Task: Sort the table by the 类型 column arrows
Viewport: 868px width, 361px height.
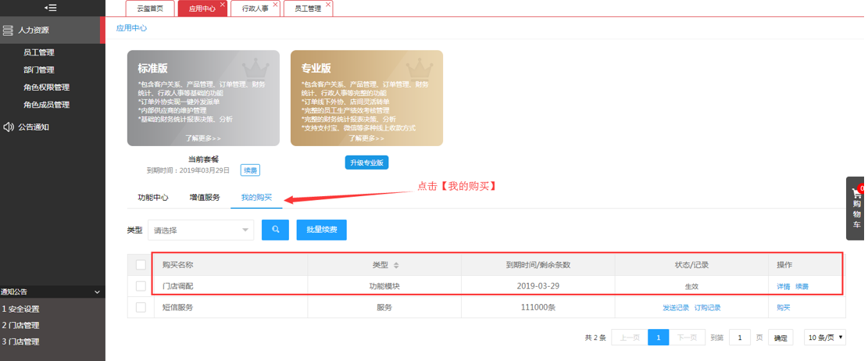Action: (396, 265)
